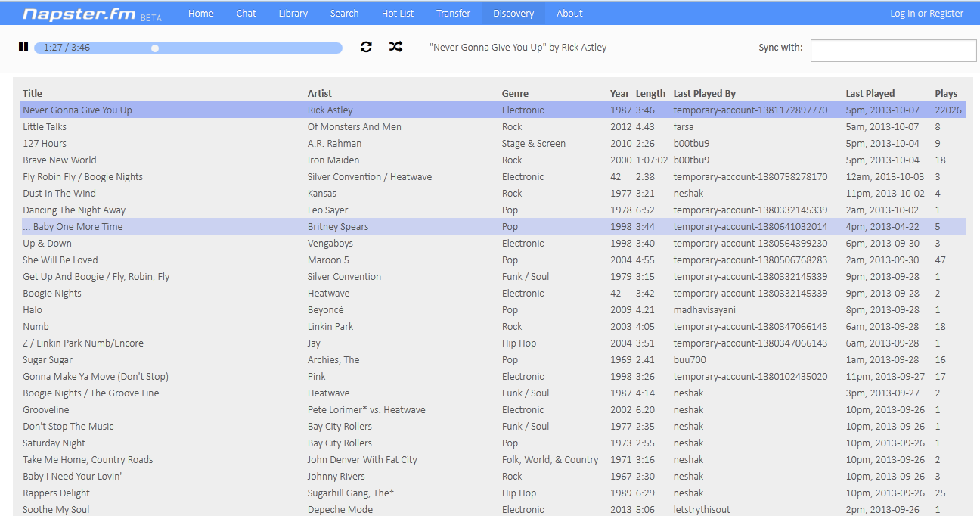Toggle the repeat loop icon

pos(366,47)
